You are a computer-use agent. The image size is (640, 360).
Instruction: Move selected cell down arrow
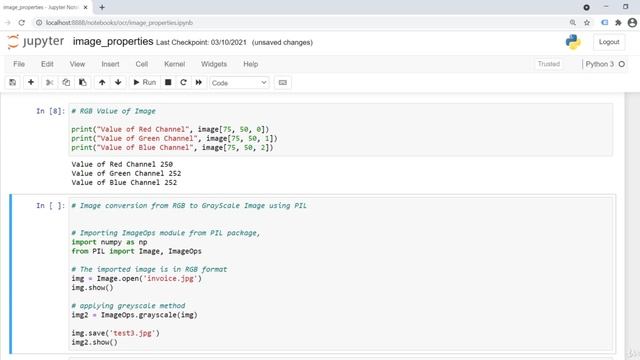pyautogui.click(x=118, y=82)
